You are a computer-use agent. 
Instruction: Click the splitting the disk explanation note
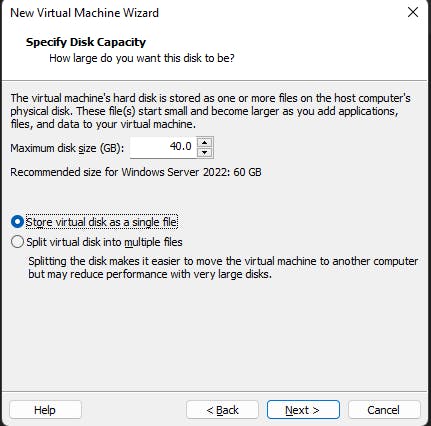tap(223, 267)
